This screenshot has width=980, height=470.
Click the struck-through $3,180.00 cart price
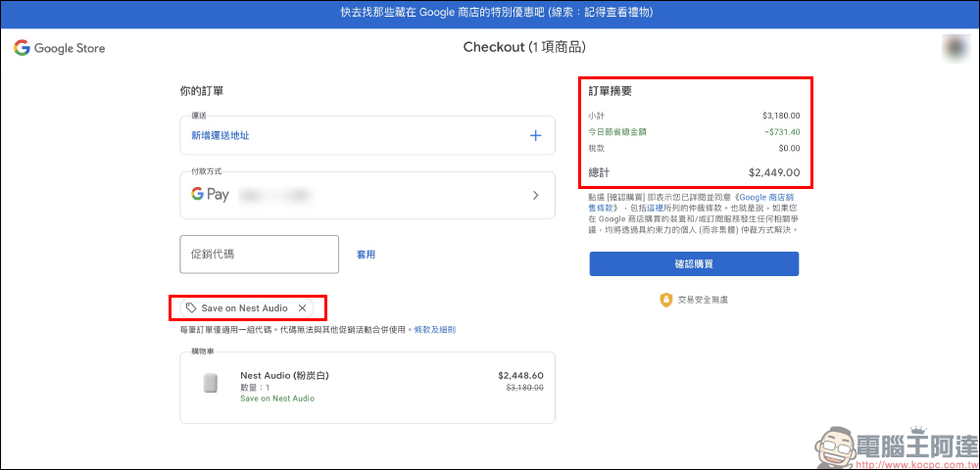click(x=523, y=388)
